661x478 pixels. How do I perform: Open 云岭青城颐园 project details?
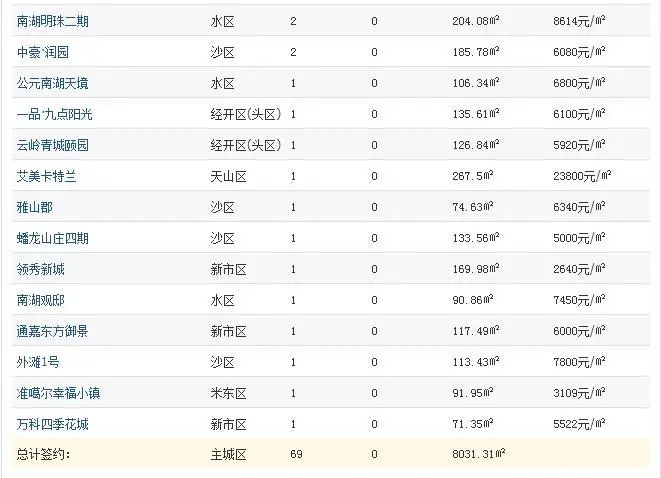coord(53,145)
